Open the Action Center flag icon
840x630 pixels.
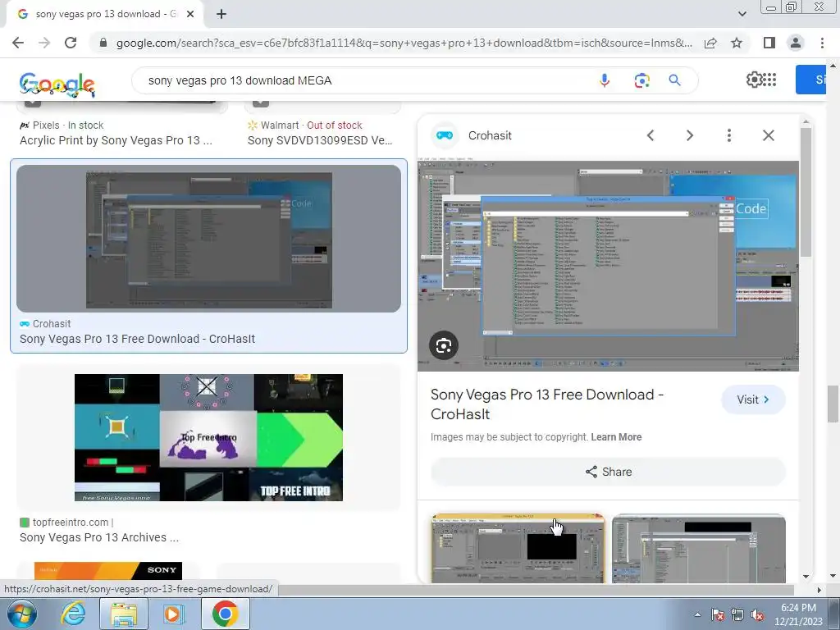718,615
